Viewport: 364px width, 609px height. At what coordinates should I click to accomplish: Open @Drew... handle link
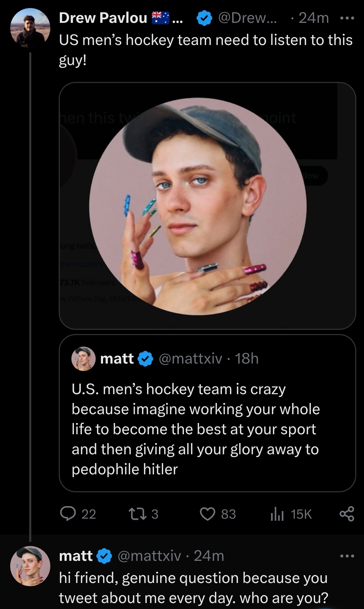coord(247,18)
